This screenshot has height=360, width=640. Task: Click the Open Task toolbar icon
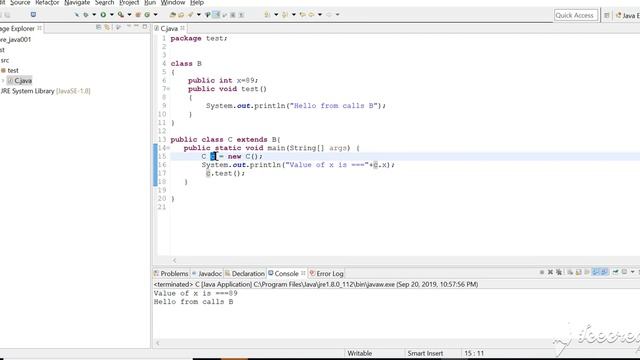pos(181,15)
